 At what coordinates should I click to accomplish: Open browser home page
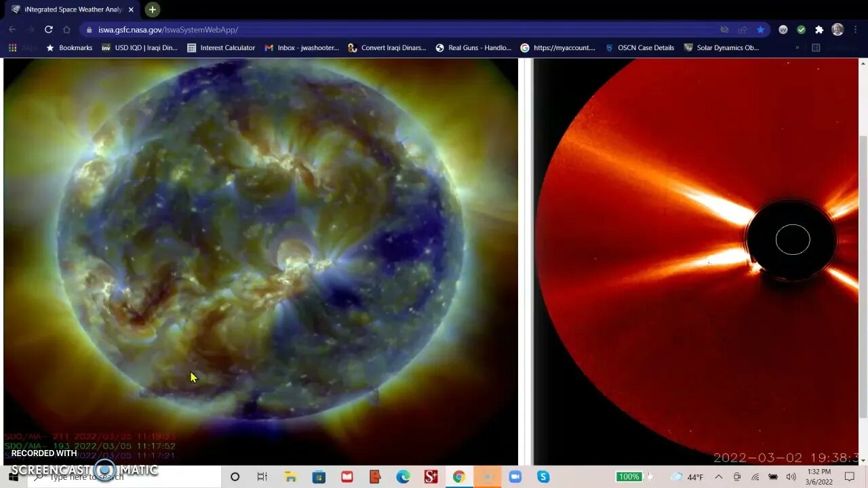tap(66, 30)
